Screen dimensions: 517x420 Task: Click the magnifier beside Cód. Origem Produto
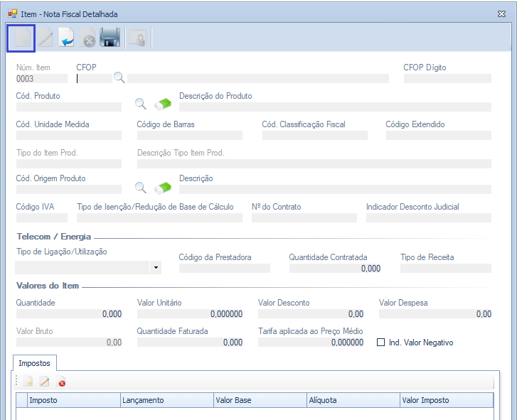click(141, 188)
